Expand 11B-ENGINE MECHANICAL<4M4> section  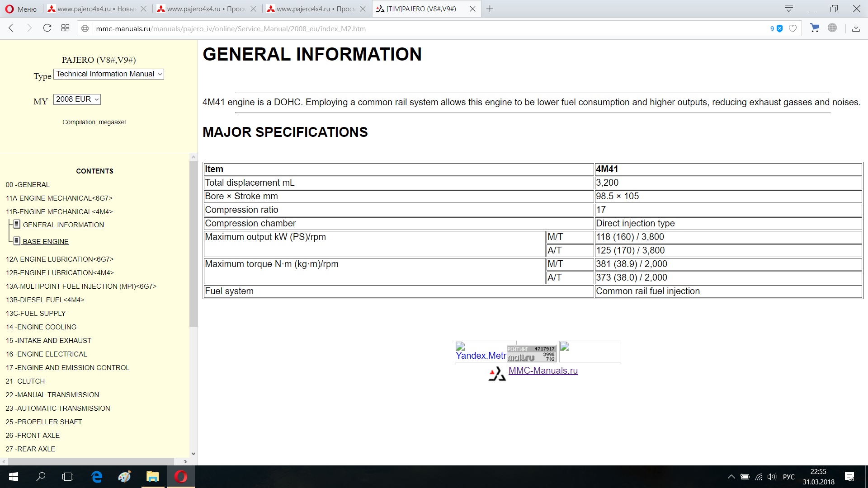tap(59, 211)
